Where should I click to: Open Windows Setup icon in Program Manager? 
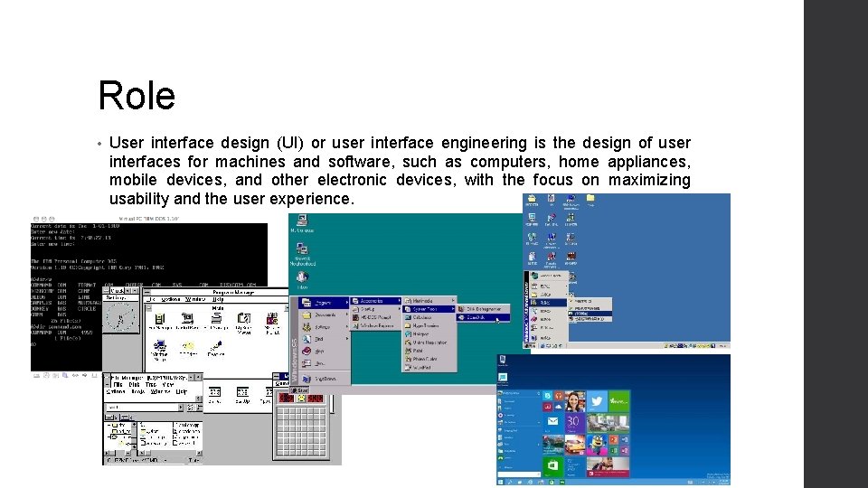point(160,351)
